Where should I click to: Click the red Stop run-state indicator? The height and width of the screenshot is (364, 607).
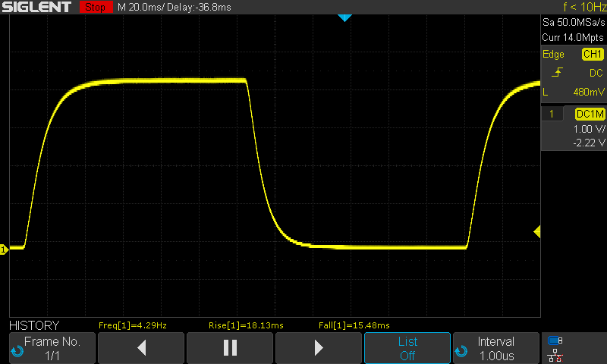coord(96,7)
